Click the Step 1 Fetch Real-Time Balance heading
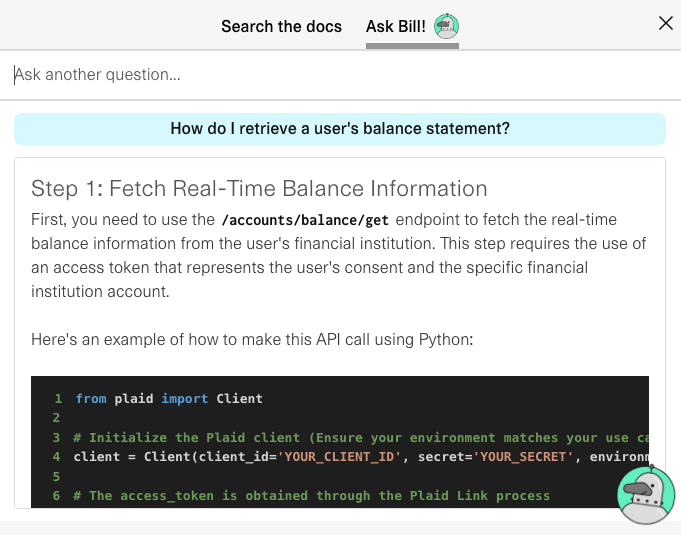Viewport: 681px width, 535px height. (259, 188)
